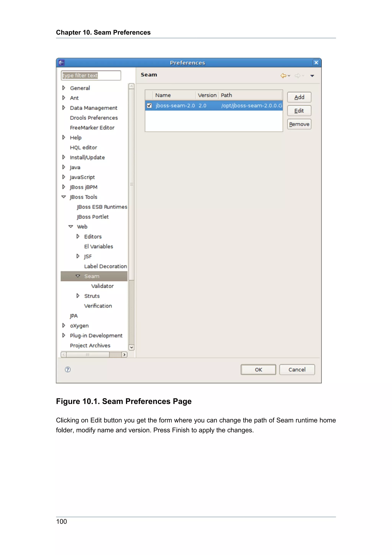Select Verification in the tree
Screen dimensions: 392x555
click(98, 306)
